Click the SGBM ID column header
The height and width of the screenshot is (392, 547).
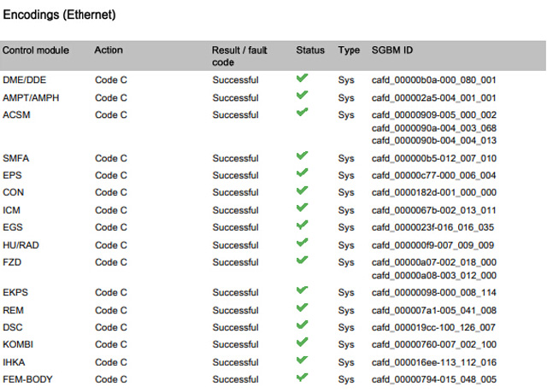pyautogui.click(x=392, y=50)
